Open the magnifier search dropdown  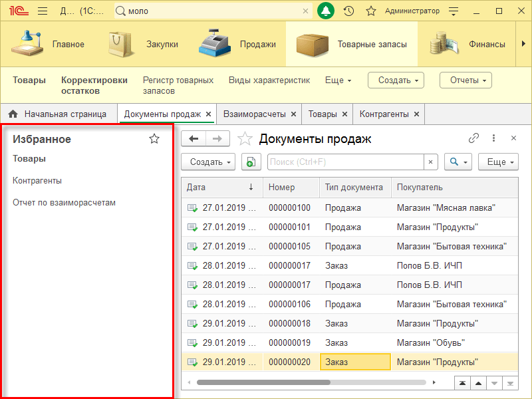tap(458, 162)
